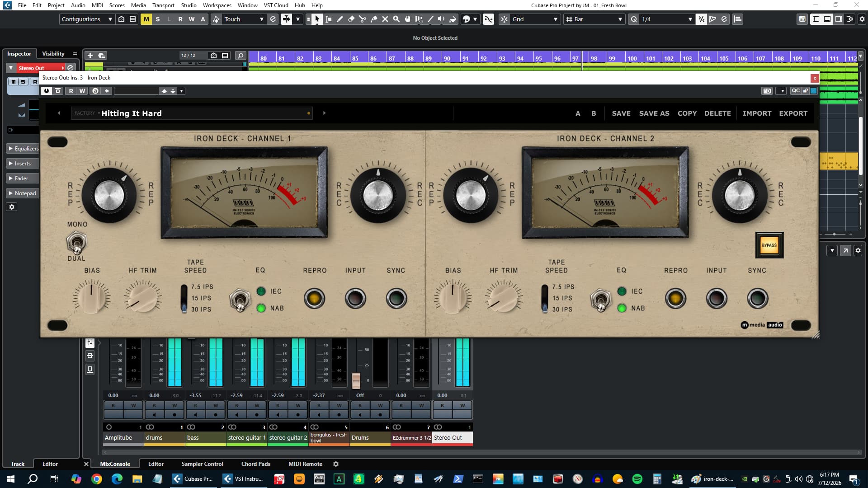Toggle global Mute M button in toolbar

[x=146, y=19]
